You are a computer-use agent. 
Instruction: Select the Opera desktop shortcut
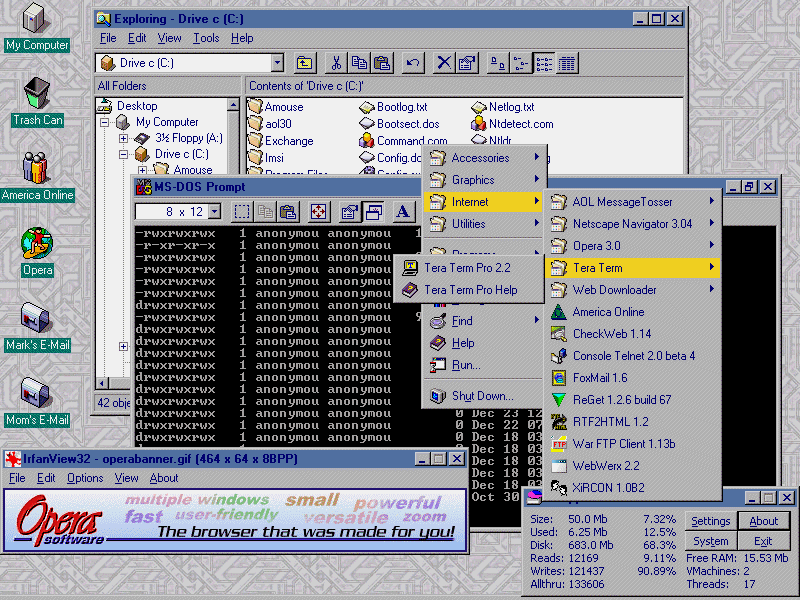click(37, 252)
